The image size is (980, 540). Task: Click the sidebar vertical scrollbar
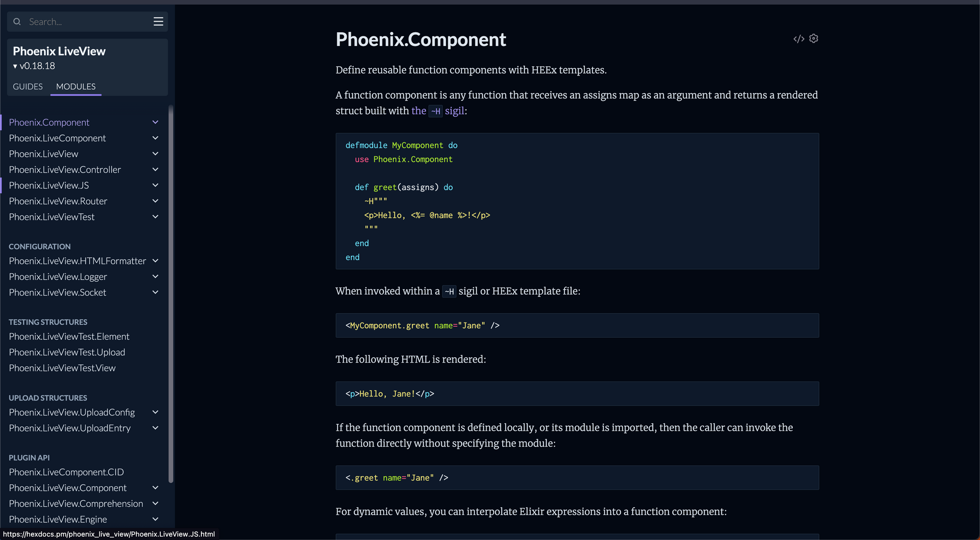tap(171, 294)
